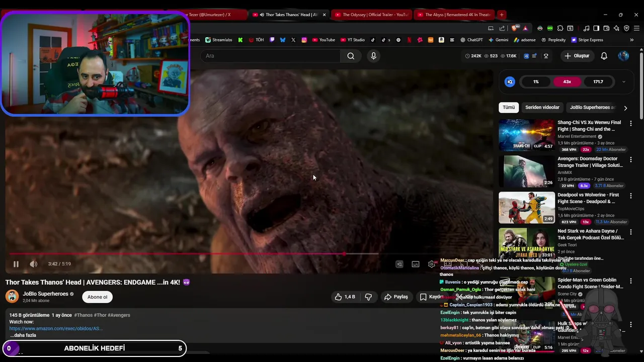The image size is (644, 362).
Task: Open the ChatGPT bookmark
Action: [x=471, y=40]
